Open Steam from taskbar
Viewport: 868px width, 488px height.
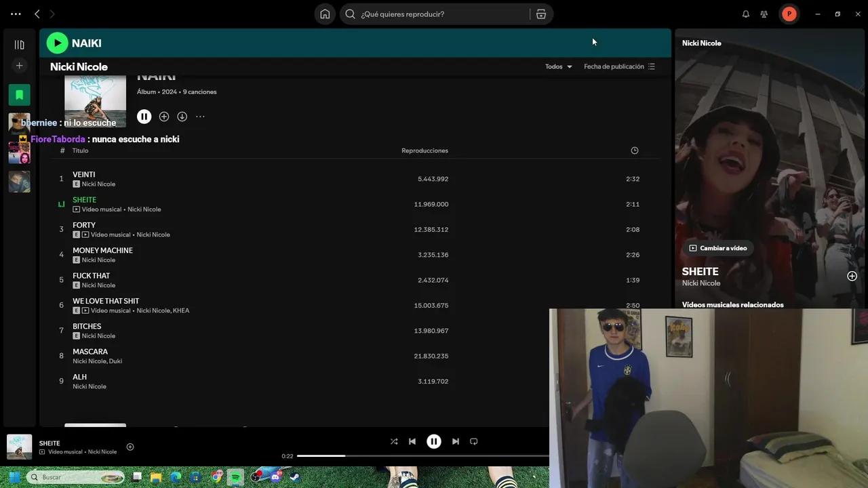tap(295, 477)
